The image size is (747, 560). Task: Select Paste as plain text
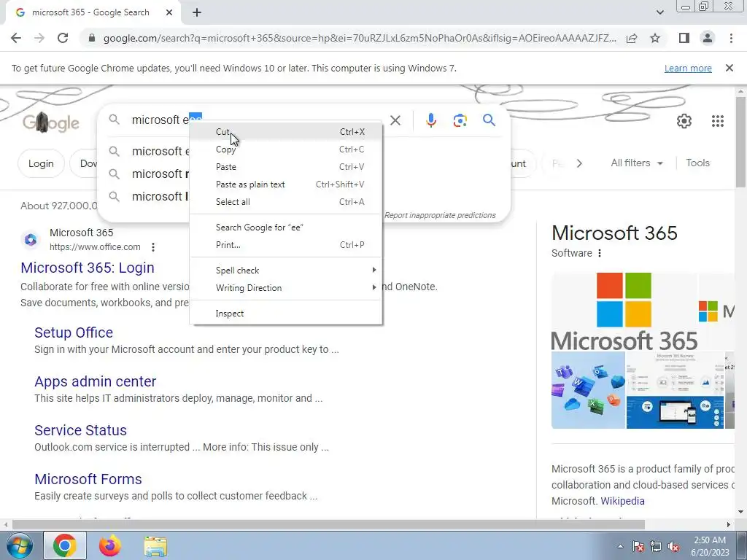286,184
